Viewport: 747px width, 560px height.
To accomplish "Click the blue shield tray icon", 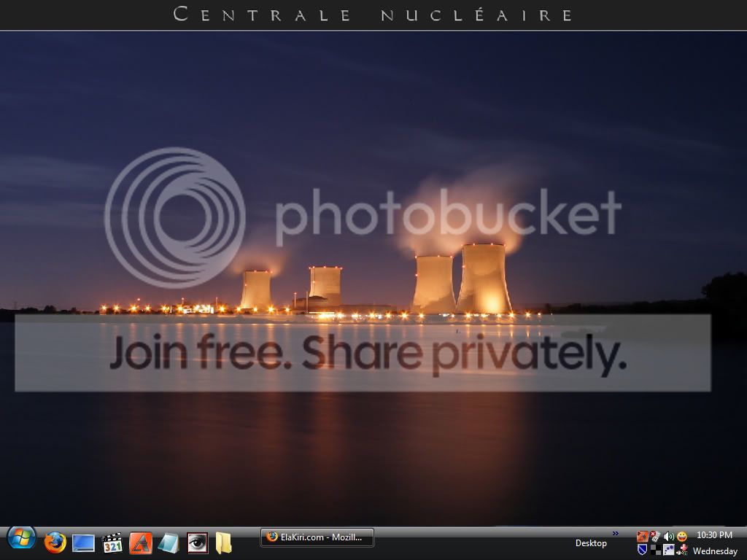I will [x=642, y=550].
